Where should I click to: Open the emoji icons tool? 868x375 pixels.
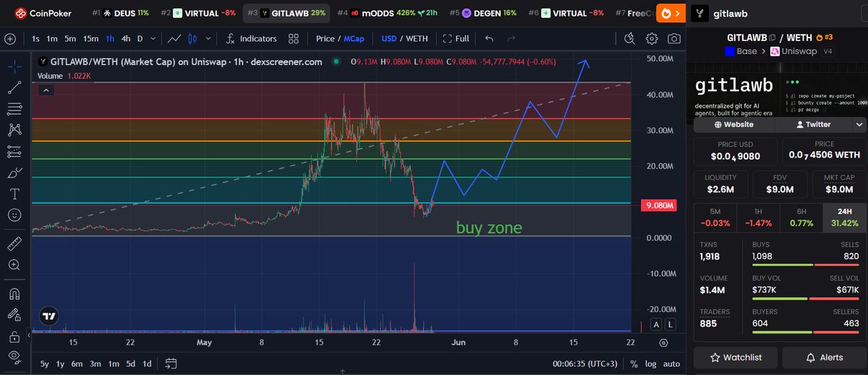point(14,215)
